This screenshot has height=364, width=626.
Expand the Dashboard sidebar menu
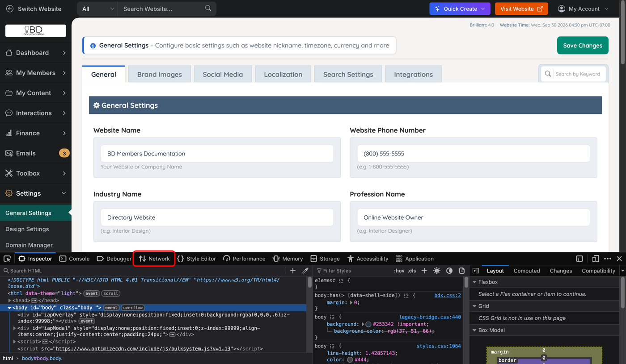(36, 53)
